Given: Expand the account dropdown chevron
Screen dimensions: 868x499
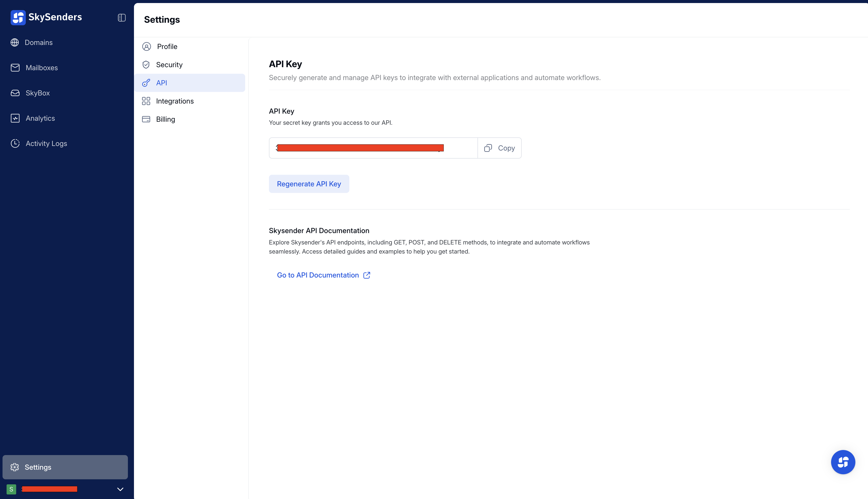Looking at the screenshot, I should (x=120, y=489).
